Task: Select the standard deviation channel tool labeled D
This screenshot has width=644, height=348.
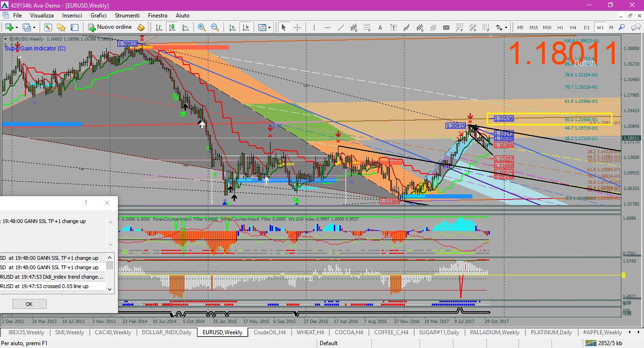Action: click(419, 27)
